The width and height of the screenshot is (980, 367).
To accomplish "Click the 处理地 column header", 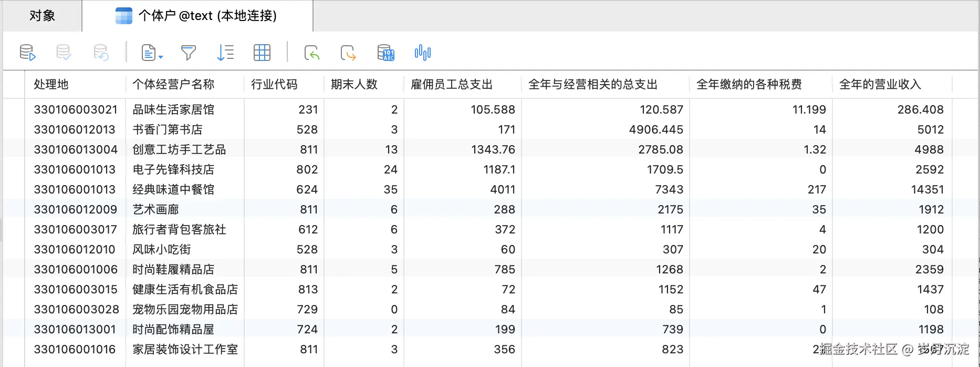I will pyautogui.click(x=51, y=84).
